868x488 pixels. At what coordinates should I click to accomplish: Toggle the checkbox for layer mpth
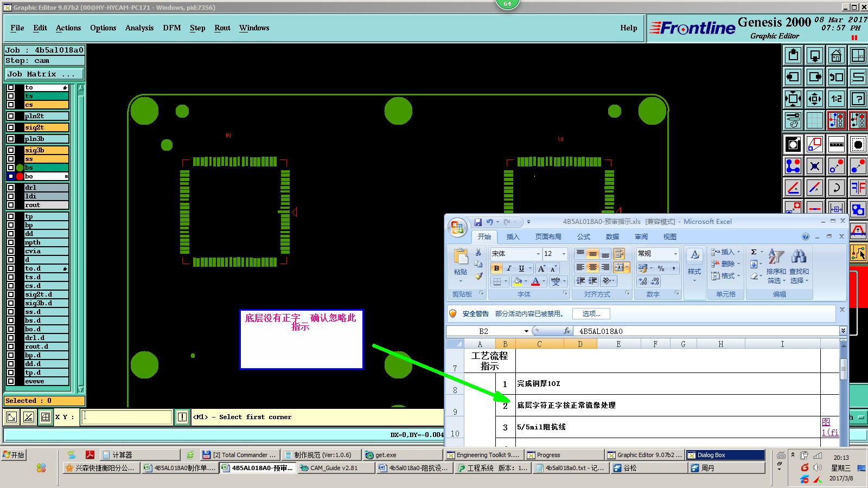pos(11,242)
